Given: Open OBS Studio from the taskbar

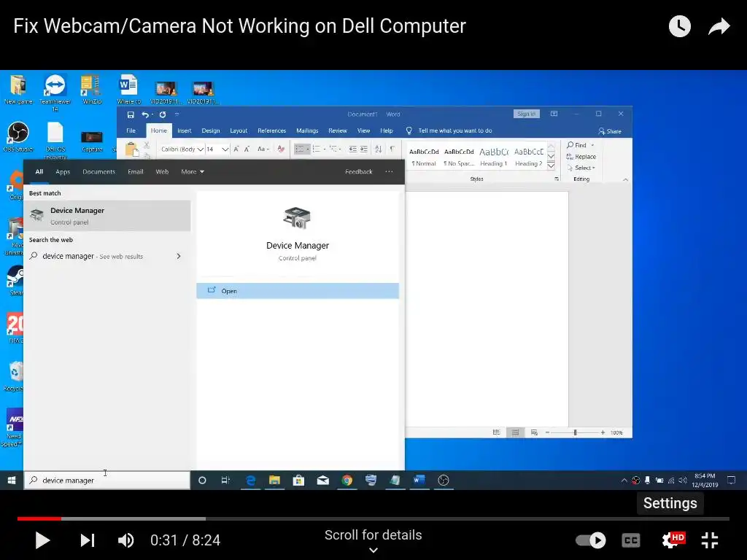Looking at the screenshot, I should 444,480.
